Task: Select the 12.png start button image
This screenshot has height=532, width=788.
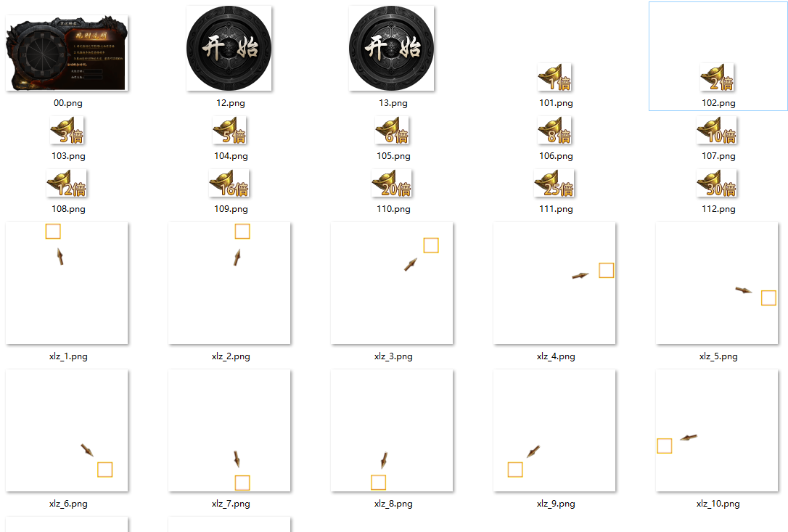Action: [229, 49]
